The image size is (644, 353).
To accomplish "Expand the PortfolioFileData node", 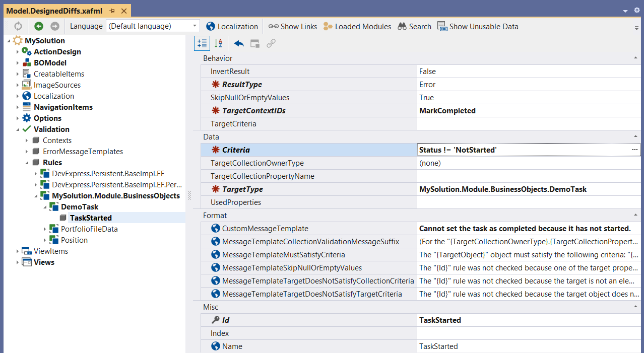I will [x=44, y=229].
